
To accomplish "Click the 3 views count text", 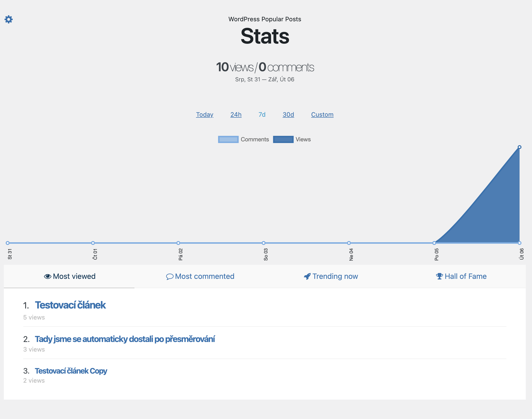I will coord(34,349).
